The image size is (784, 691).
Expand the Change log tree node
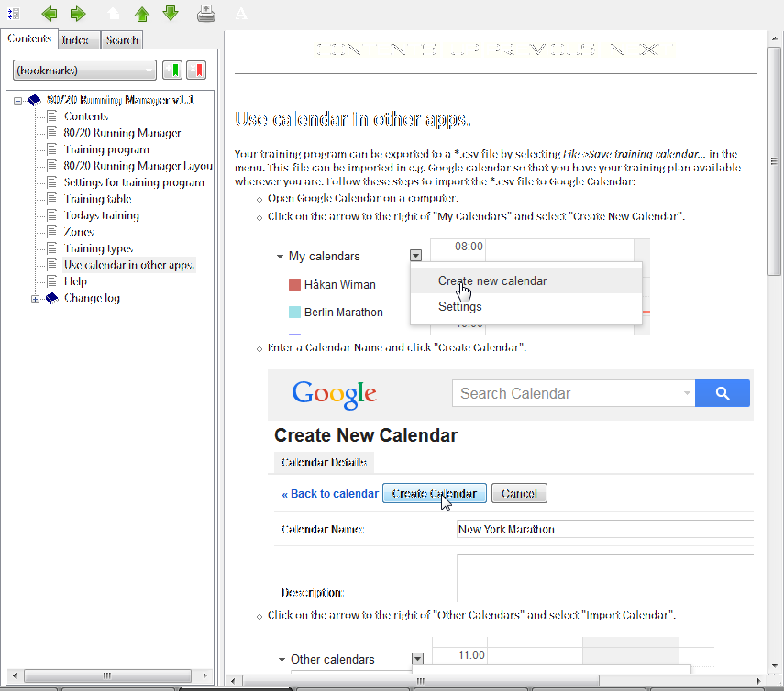(36, 299)
